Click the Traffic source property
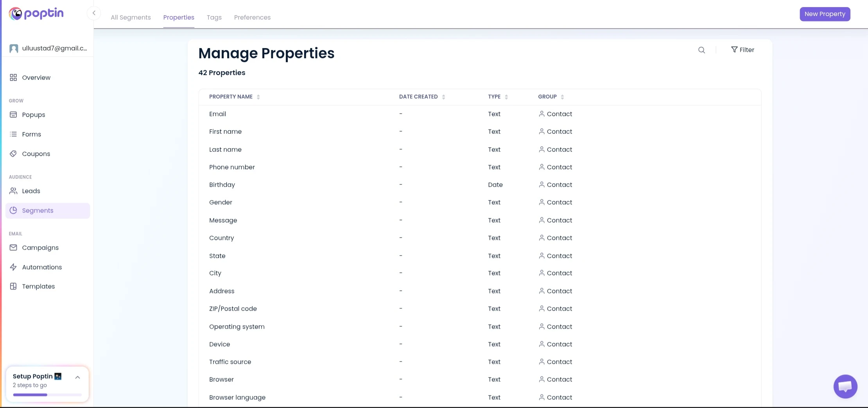The width and height of the screenshot is (868, 408). pos(230,362)
